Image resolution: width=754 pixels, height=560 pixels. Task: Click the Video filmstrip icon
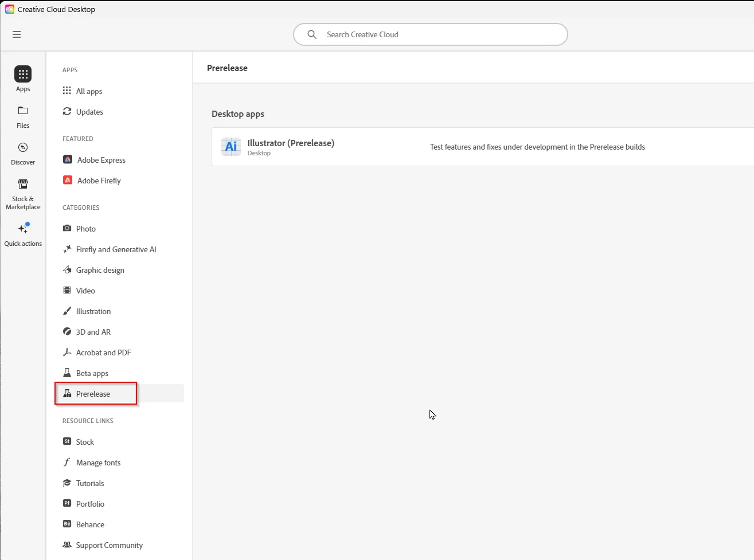(67, 291)
